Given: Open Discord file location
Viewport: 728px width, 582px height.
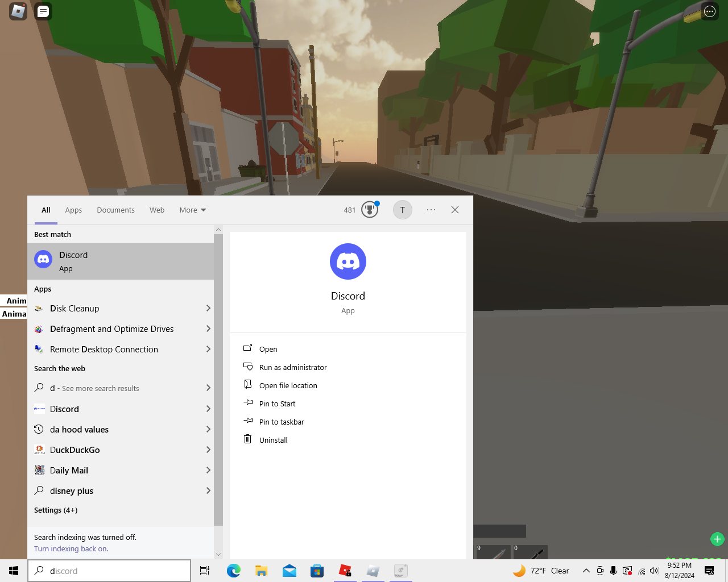Looking at the screenshot, I should coord(288,385).
